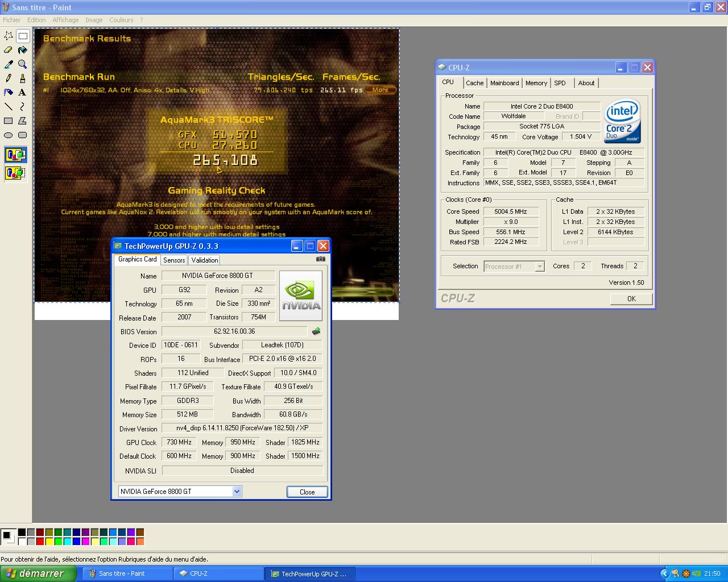Open the ? help menu in Paint

coord(141,20)
